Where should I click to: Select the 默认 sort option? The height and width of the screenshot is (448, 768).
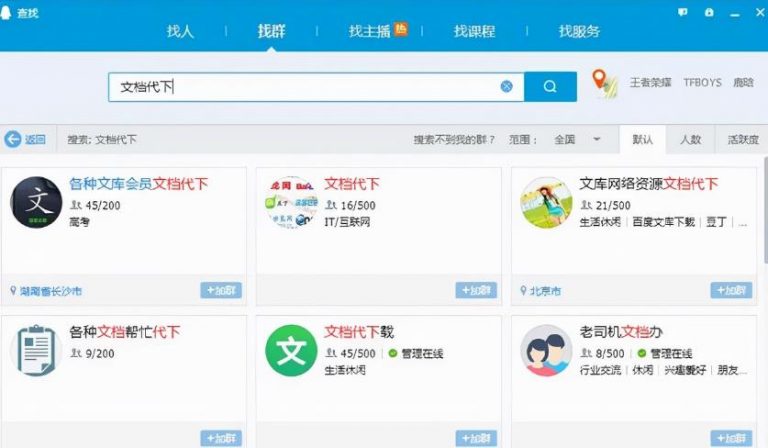pyautogui.click(x=642, y=140)
